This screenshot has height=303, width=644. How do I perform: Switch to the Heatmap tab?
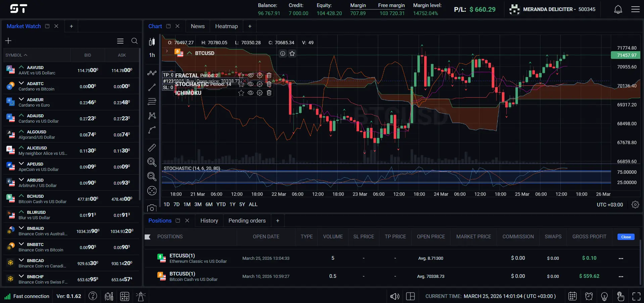[227, 26]
